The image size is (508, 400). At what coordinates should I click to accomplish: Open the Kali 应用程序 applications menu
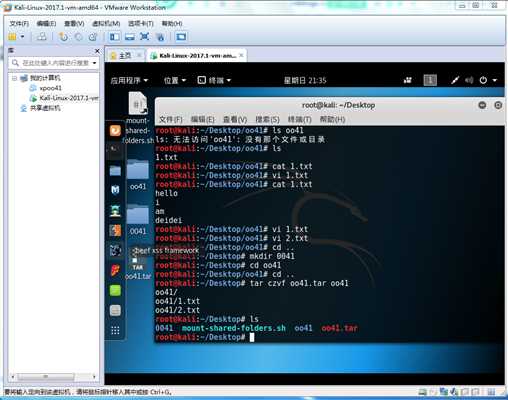click(129, 80)
